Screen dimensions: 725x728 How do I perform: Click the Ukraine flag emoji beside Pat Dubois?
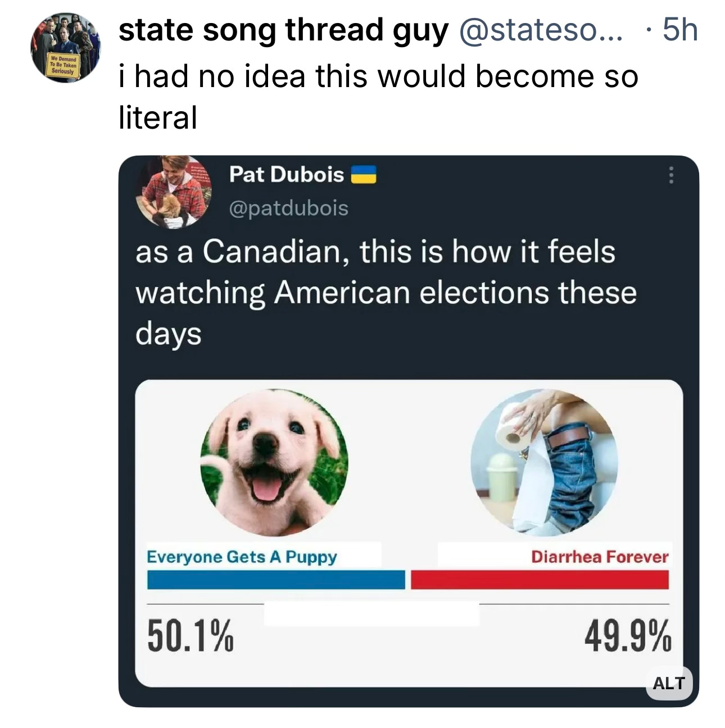coord(364,175)
